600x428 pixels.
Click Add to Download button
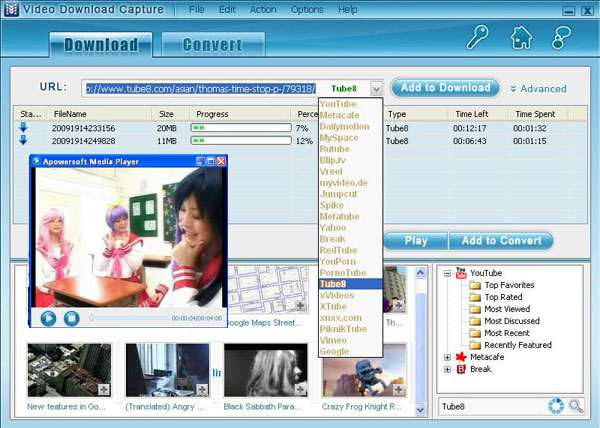pos(445,88)
